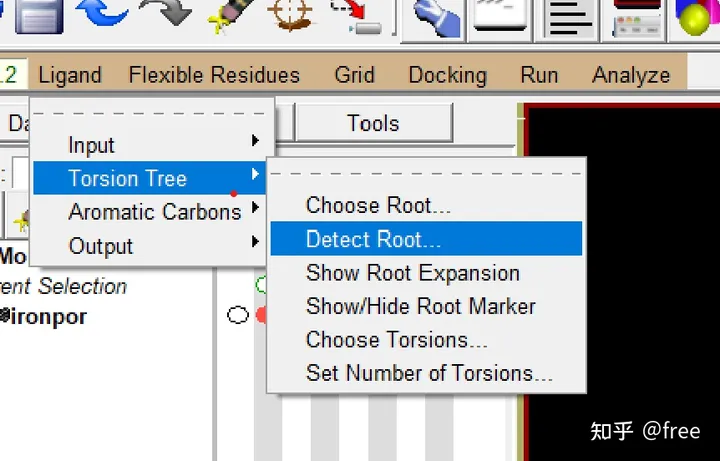Click the crosshair target icon in toolbar
This screenshot has width=720, height=461.
(x=291, y=14)
